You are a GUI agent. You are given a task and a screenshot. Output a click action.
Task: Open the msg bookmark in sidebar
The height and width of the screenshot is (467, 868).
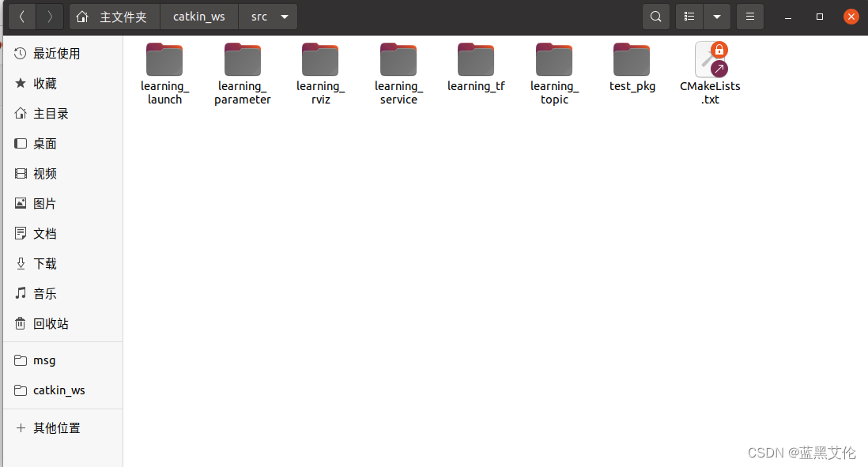click(63, 360)
